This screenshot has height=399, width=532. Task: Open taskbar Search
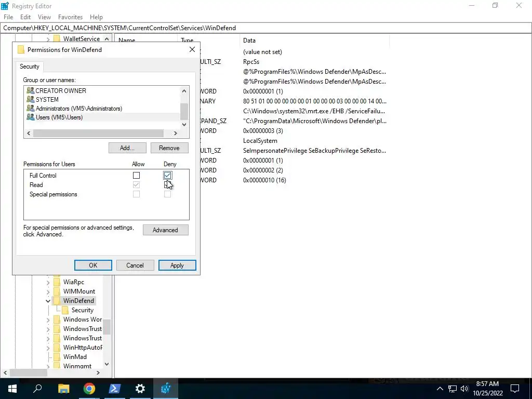[37, 389]
